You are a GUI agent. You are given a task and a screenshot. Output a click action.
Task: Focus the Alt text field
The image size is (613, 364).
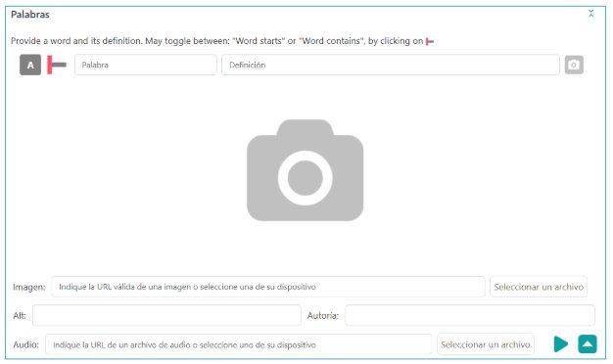[x=166, y=316]
